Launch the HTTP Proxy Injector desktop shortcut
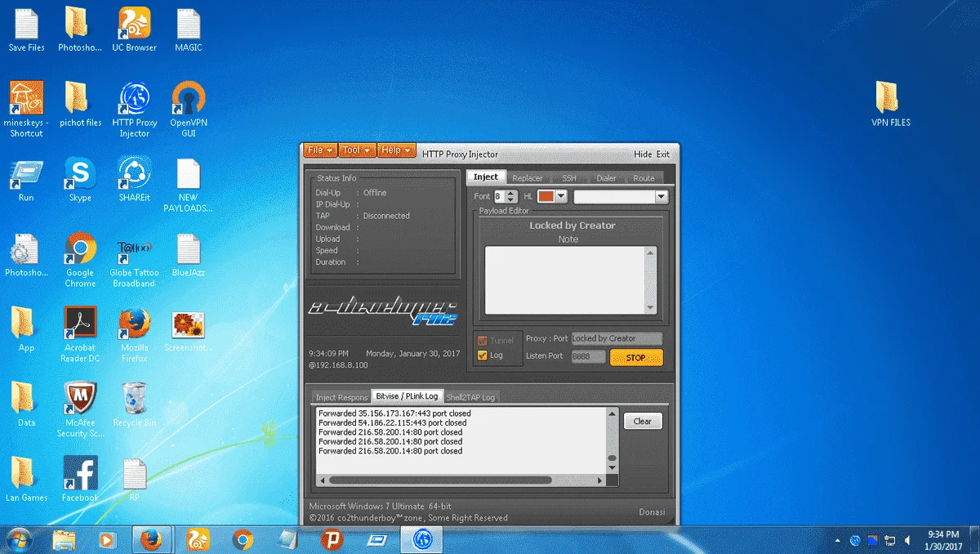Viewport: 980px width, 554px height. (134, 109)
